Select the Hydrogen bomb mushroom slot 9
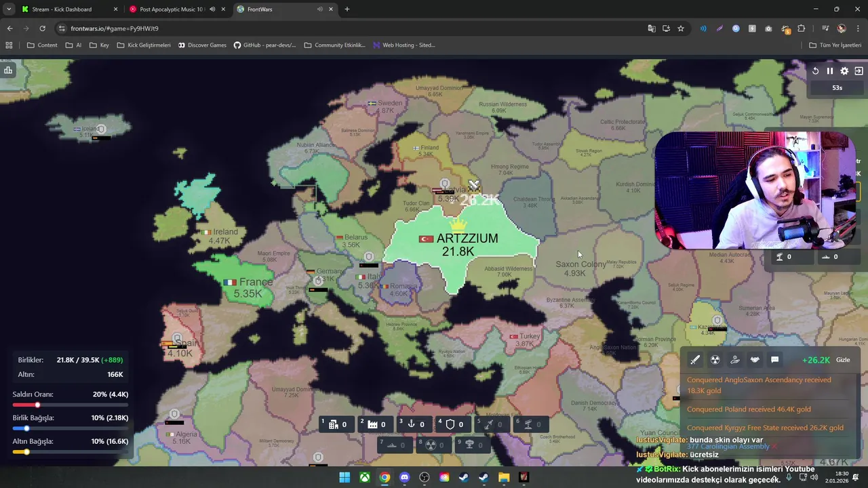Screen dimensions: 868x488 [x=473, y=445]
